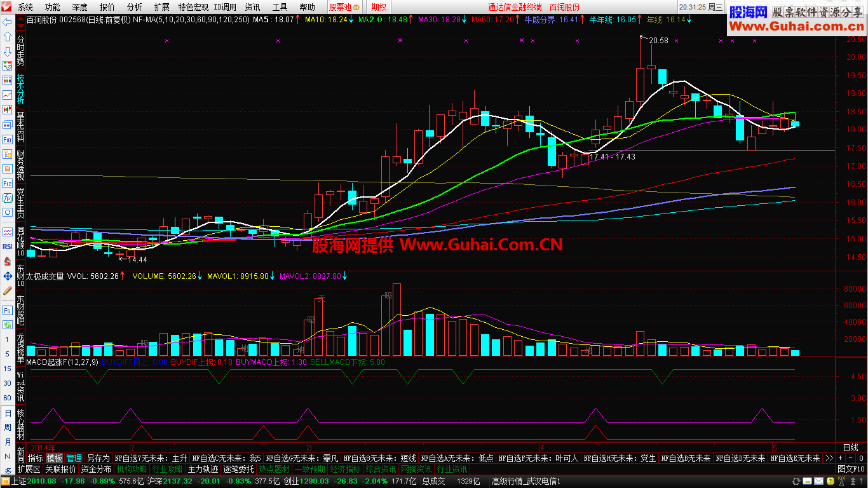Screen dimensions: 868x488
Task: Click the tree structure icon in sidebar
Action: coord(7,154)
